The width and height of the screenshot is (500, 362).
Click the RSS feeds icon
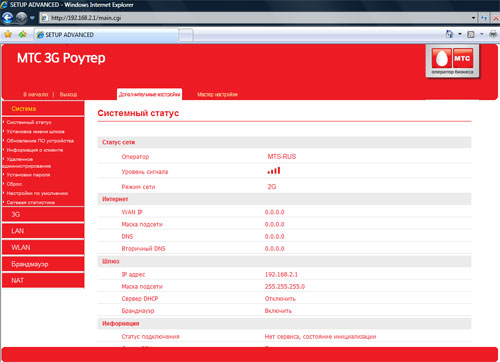tap(471, 34)
